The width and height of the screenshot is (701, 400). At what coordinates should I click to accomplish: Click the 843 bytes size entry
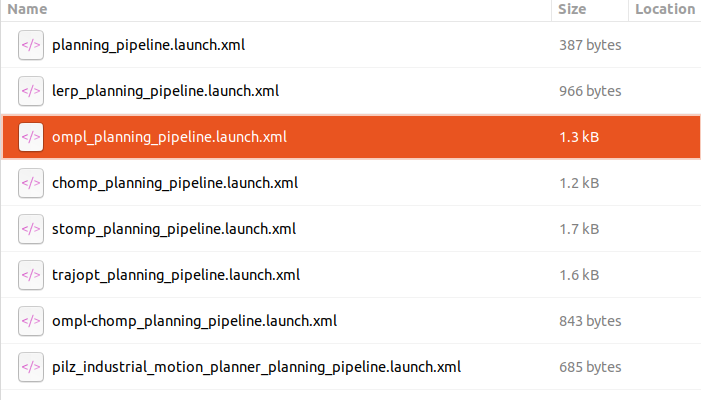pyautogui.click(x=590, y=321)
